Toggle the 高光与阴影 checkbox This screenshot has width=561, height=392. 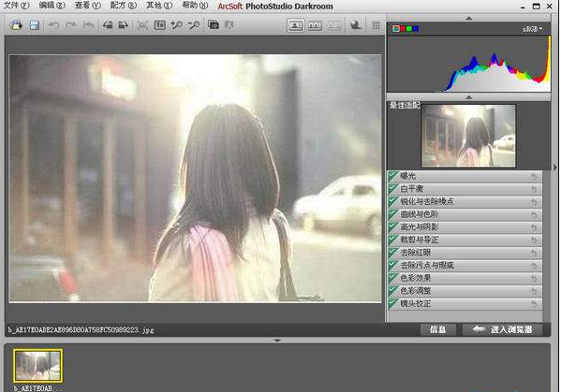click(x=393, y=226)
